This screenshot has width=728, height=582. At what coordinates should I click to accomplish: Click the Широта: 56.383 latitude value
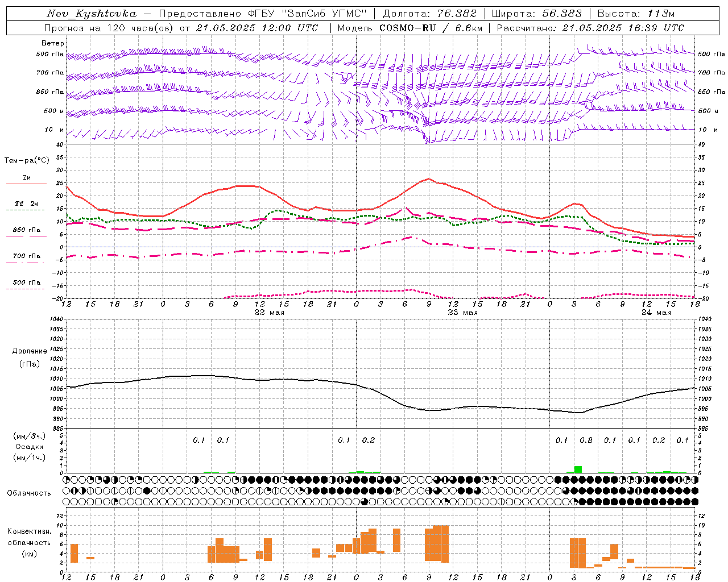click(537, 14)
